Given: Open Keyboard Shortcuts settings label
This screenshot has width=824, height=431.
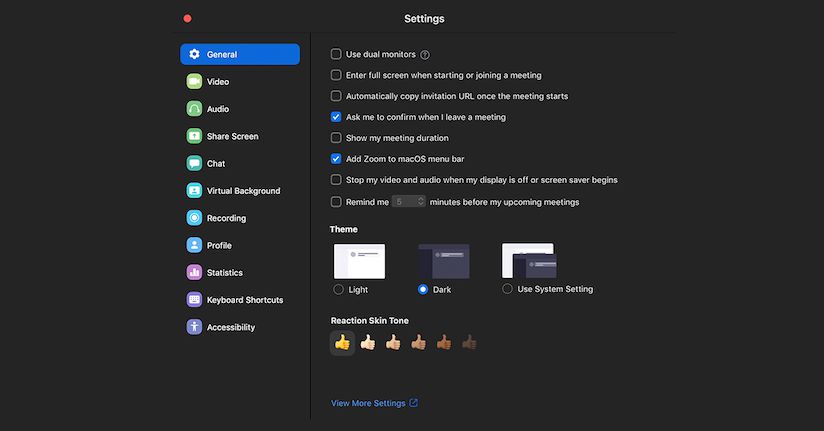Looking at the screenshot, I should (245, 300).
